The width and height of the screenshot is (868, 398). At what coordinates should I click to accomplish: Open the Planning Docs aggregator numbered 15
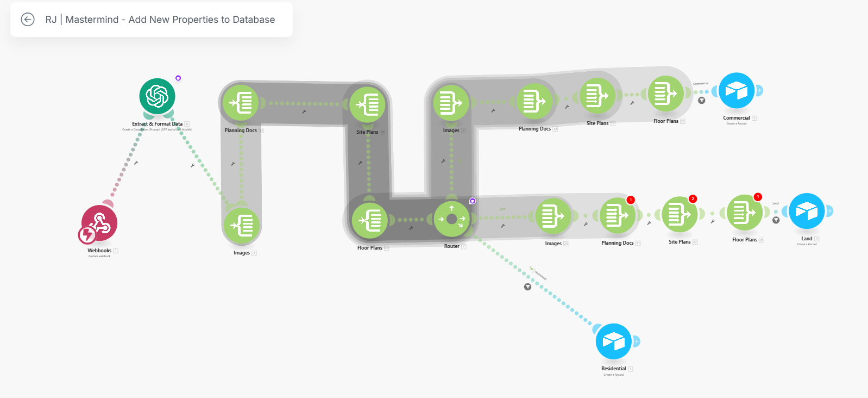point(241,103)
